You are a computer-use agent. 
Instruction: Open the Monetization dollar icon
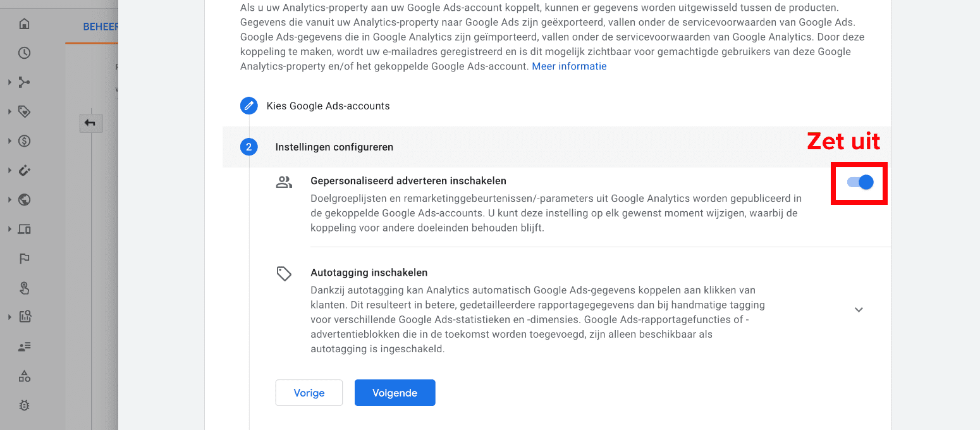pos(24,141)
